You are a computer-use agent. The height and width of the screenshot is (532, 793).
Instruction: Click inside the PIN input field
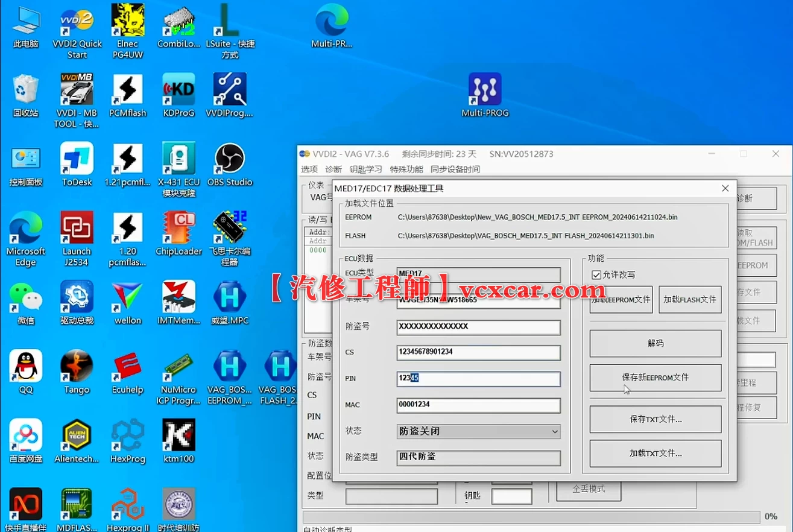pyautogui.click(x=478, y=379)
